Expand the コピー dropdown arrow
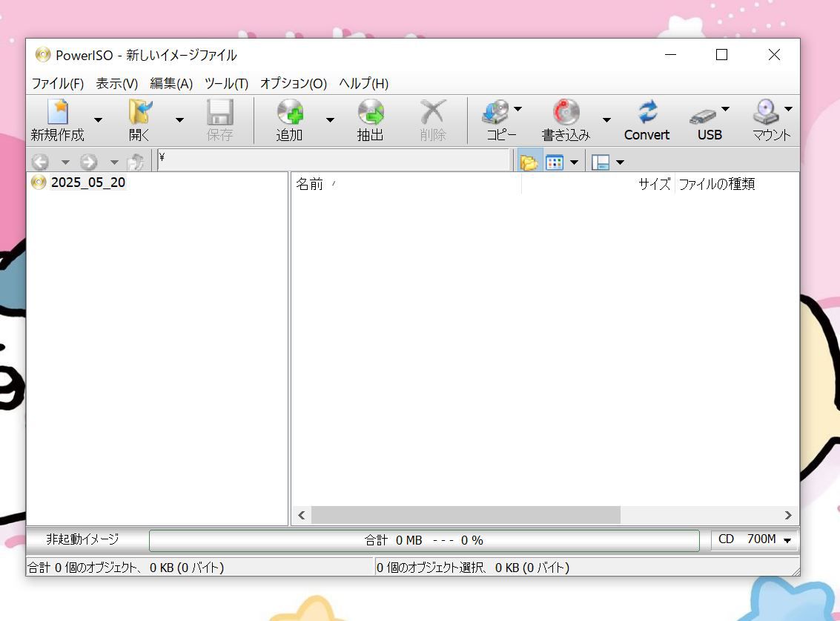Image resolution: width=840 pixels, height=621 pixels. pos(517,109)
